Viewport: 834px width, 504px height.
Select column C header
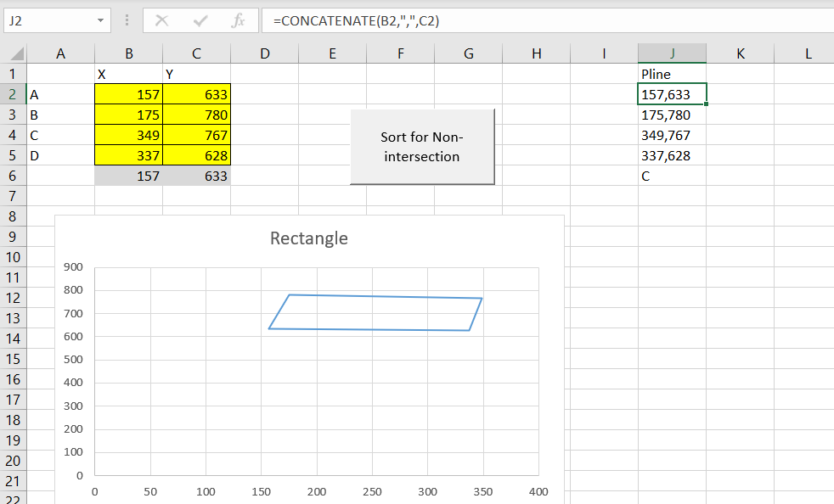coord(197,53)
